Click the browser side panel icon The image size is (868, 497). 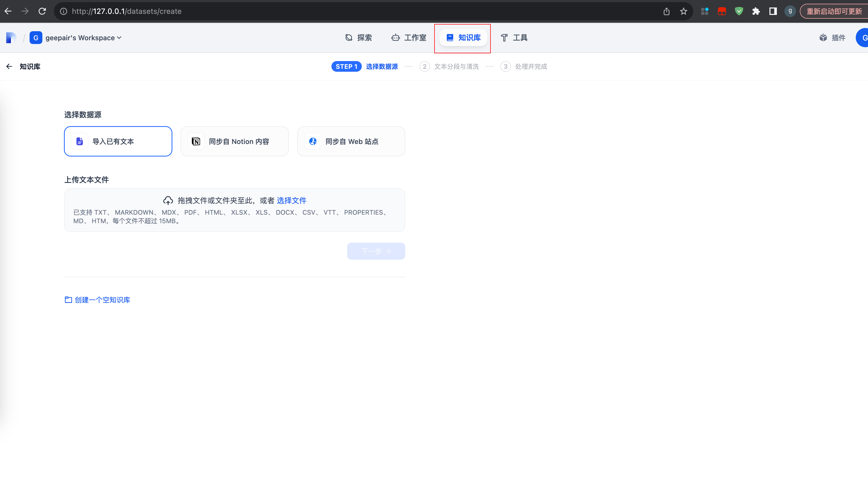[x=773, y=11]
